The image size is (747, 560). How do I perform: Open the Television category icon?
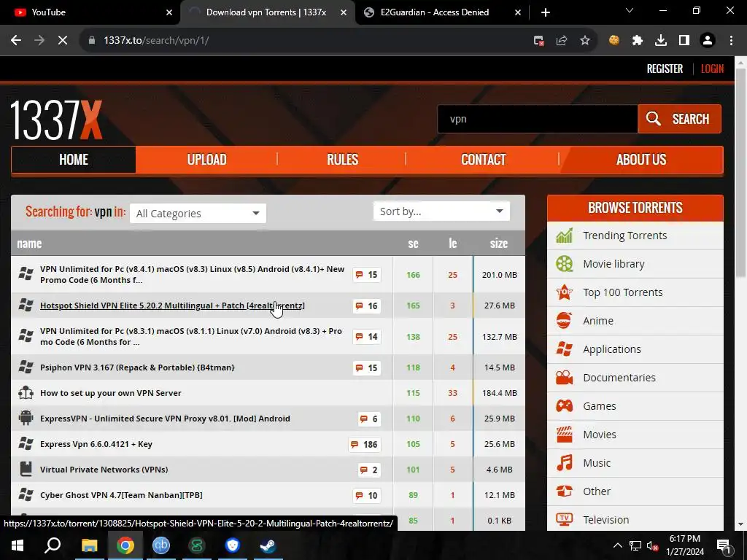click(x=565, y=519)
